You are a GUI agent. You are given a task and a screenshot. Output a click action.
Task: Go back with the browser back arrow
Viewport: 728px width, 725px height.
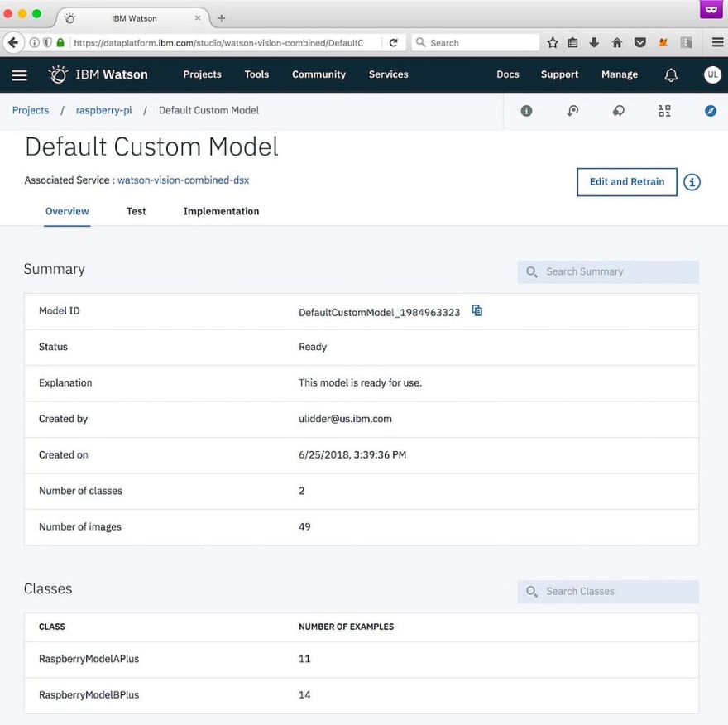point(13,43)
